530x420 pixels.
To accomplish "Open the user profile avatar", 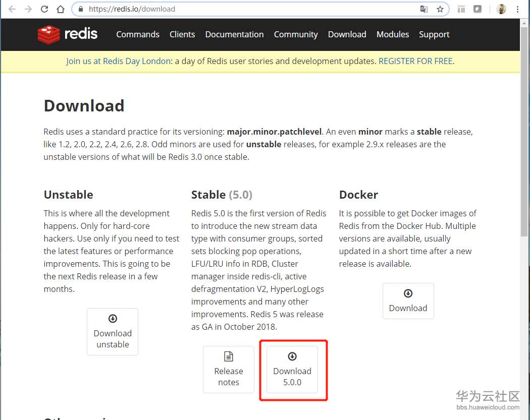I will click(501, 9).
